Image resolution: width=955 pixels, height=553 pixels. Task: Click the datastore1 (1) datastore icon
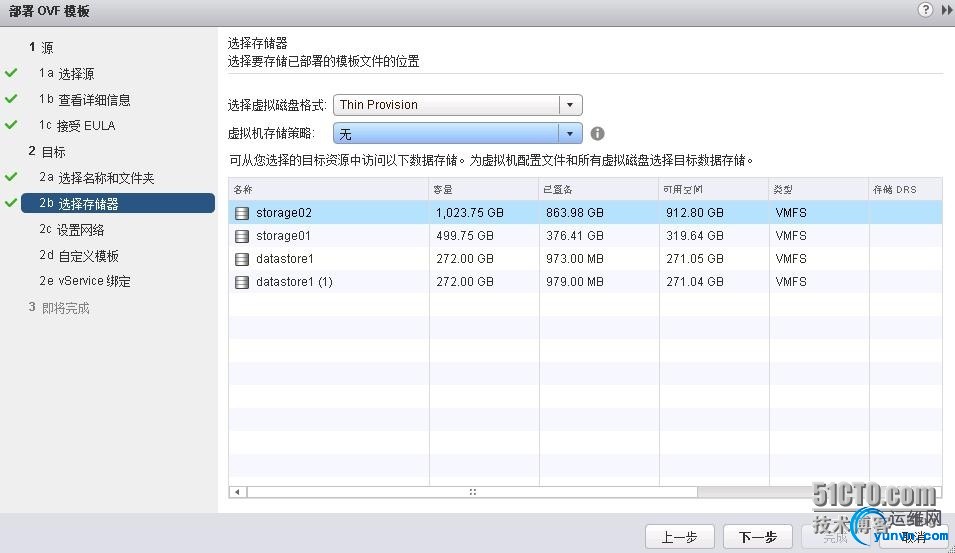tap(242, 283)
